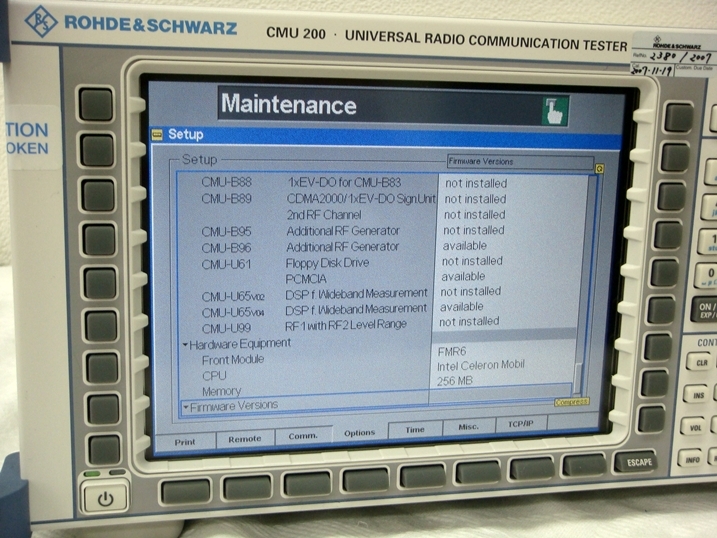The height and width of the screenshot is (538, 717).
Task: Select the 2nd RF Channel entry
Action: point(324,215)
